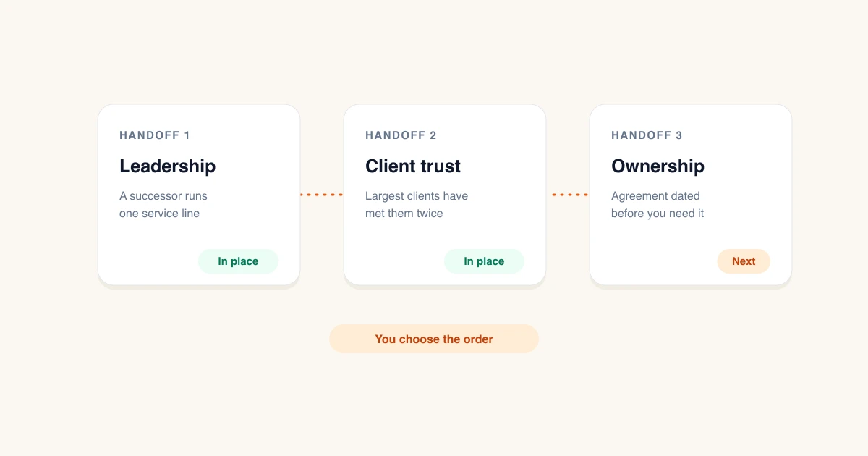Select the HANDOFF 1 label
Viewport: 868px width, 456px height.
point(155,135)
